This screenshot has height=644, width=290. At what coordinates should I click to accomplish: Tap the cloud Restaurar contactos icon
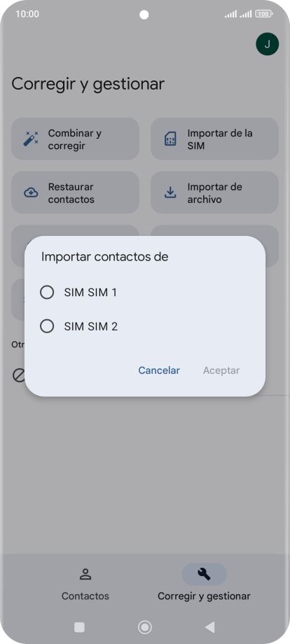pos(31,192)
